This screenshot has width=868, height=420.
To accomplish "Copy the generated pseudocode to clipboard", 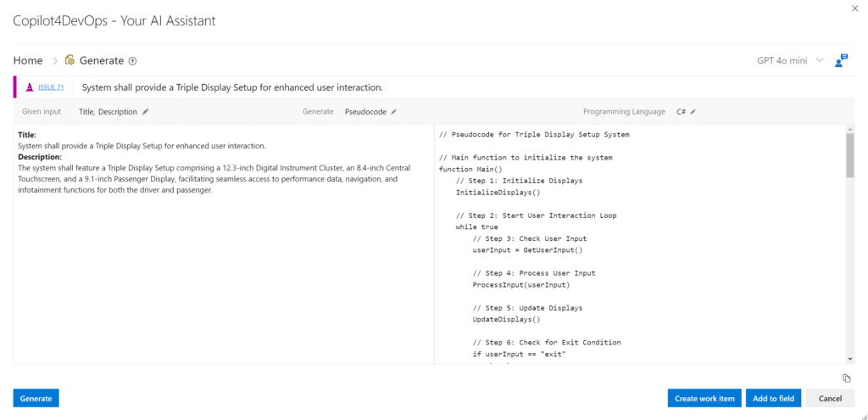I will coord(846,378).
